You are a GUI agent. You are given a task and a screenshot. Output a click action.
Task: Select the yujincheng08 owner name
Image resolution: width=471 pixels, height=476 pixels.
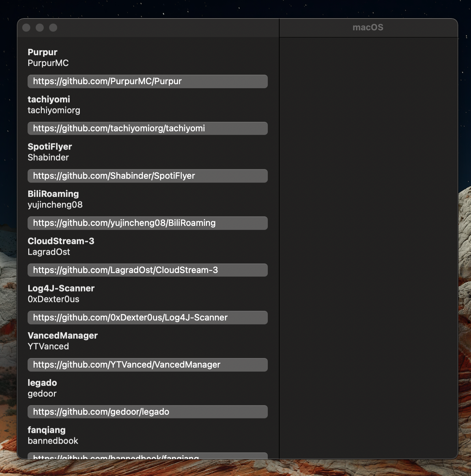[55, 205]
